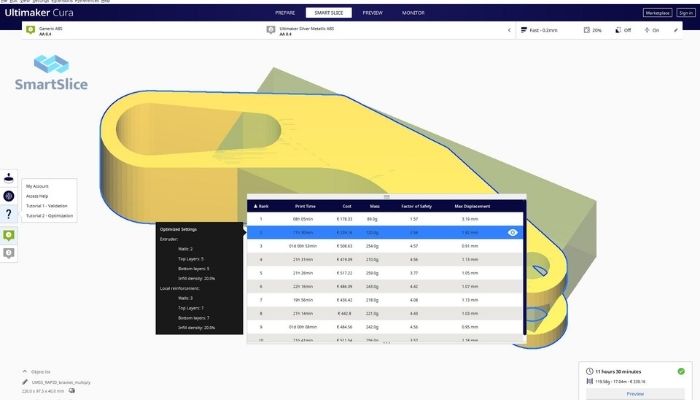Click the pencil edit print settings icon

676,30
